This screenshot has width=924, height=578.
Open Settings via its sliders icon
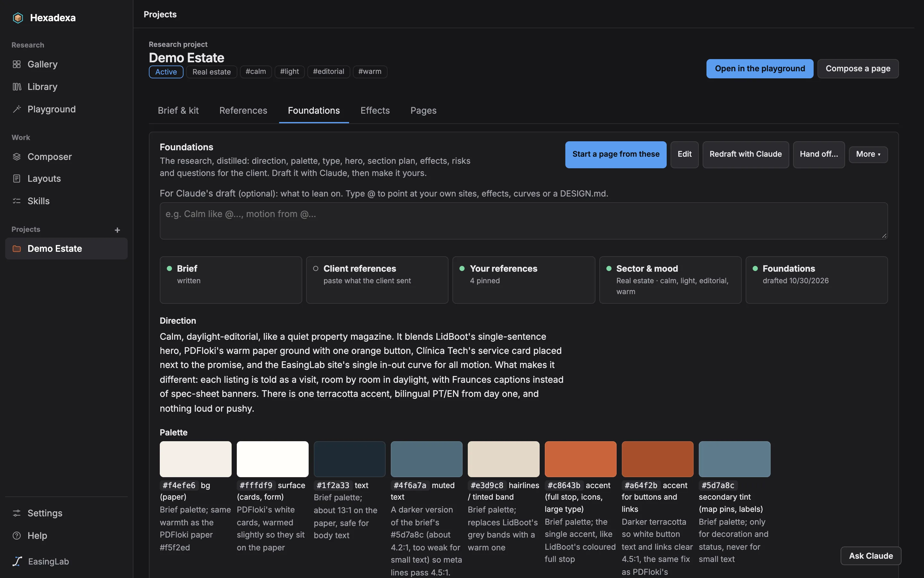[x=16, y=513]
